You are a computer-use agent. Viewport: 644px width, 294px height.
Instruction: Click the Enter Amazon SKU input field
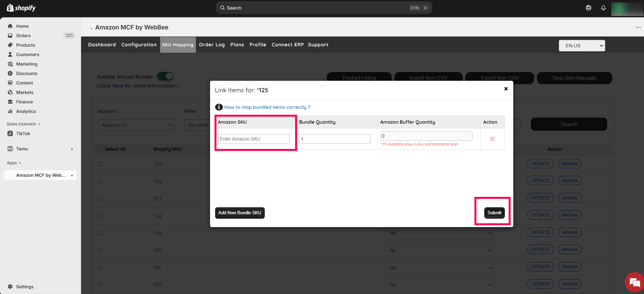(254, 139)
